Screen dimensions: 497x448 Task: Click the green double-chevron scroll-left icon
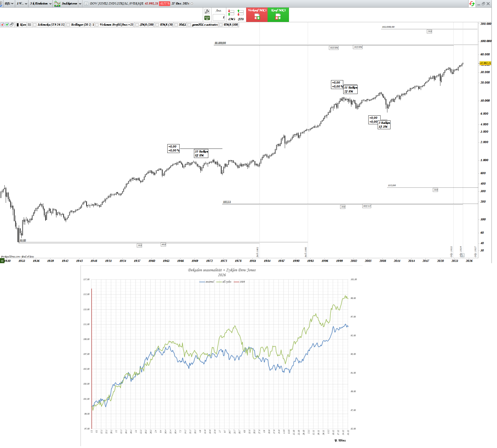pyautogui.click(x=2, y=261)
